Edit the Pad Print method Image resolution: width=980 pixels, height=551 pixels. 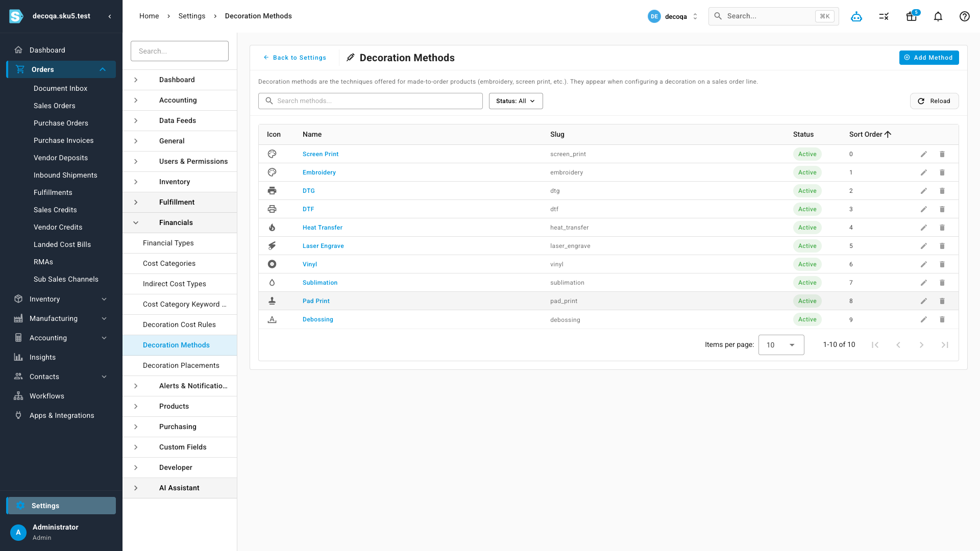[924, 301]
